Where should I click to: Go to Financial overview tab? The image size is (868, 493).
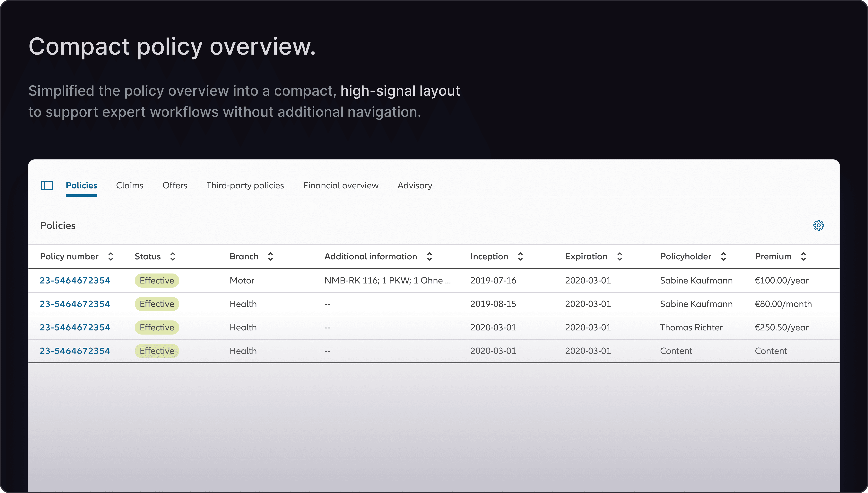pos(341,185)
